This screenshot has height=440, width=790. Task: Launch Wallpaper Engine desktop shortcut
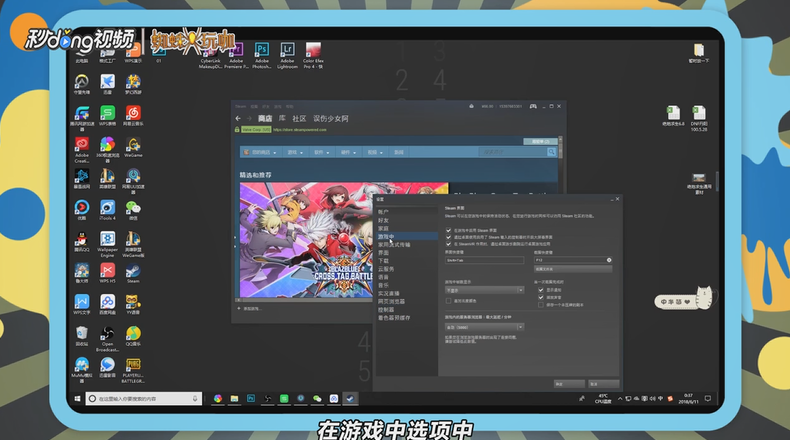point(107,244)
